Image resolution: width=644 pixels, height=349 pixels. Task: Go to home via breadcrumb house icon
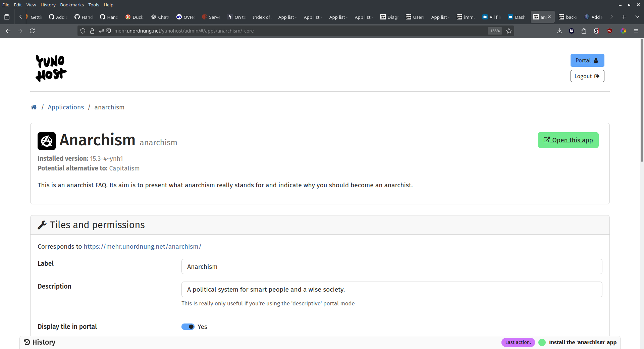coord(34,107)
